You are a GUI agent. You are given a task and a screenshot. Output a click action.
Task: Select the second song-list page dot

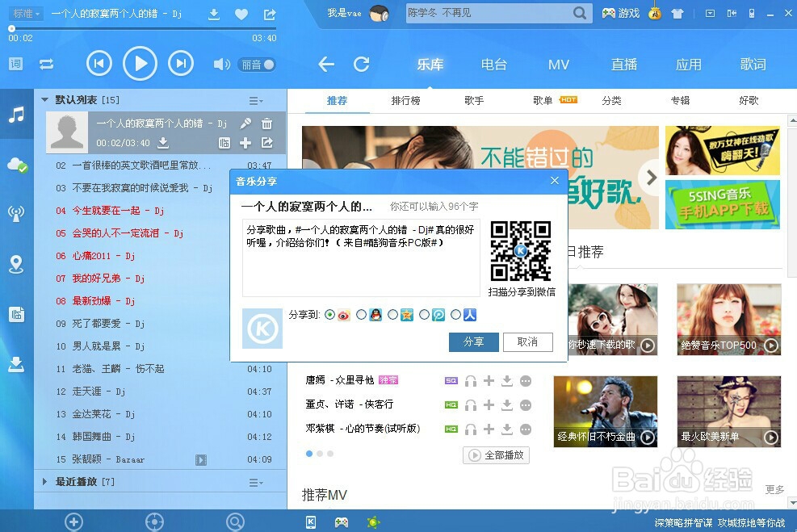pyautogui.click(x=320, y=453)
